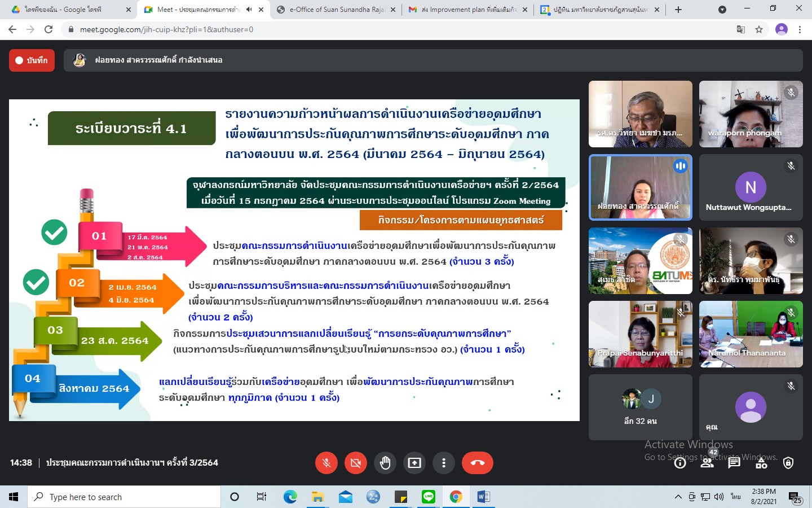The image size is (812, 508).
Task: Select the waraporn phongam video tile
Action: pos(751,114)
